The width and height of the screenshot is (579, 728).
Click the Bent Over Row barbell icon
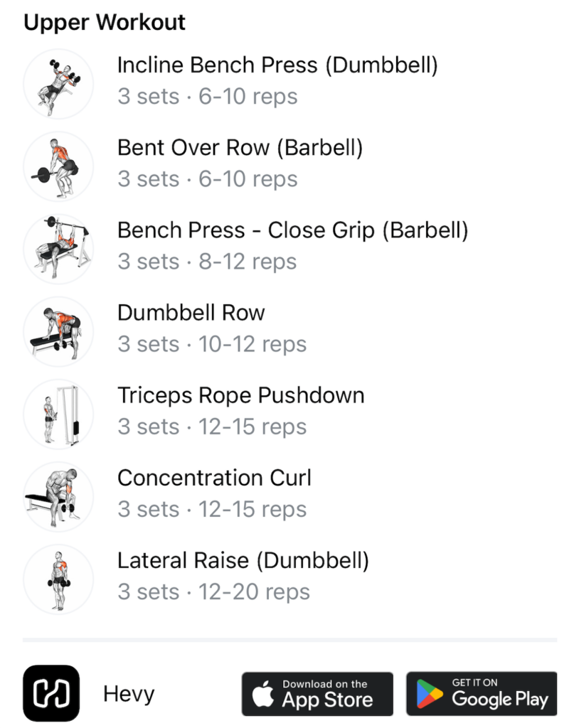tap(58, 166)
